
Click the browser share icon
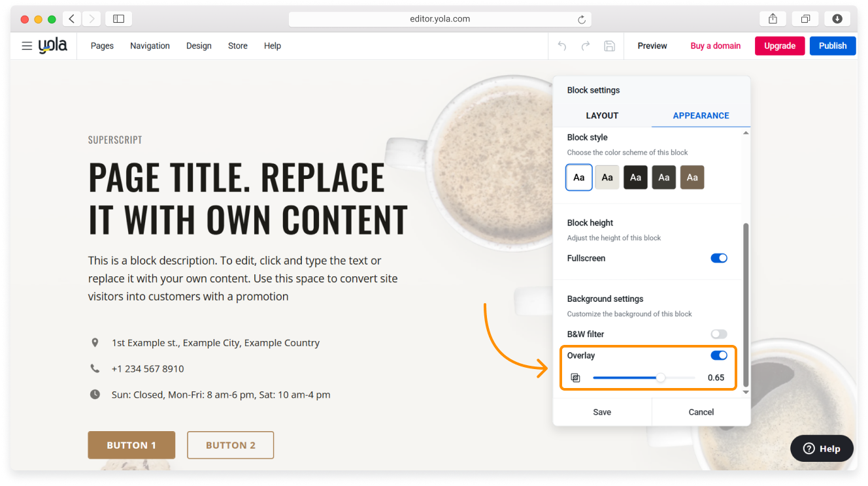[x=773, y=19]
